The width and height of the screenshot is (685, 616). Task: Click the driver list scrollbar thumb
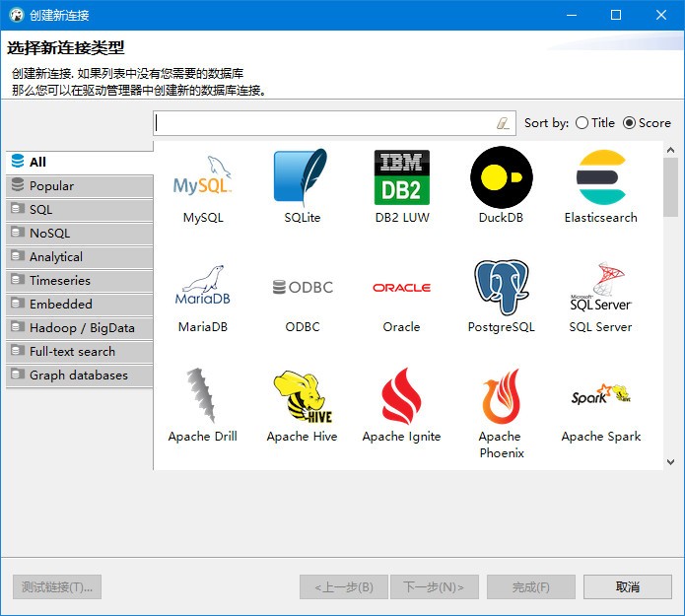pos(670,187)
